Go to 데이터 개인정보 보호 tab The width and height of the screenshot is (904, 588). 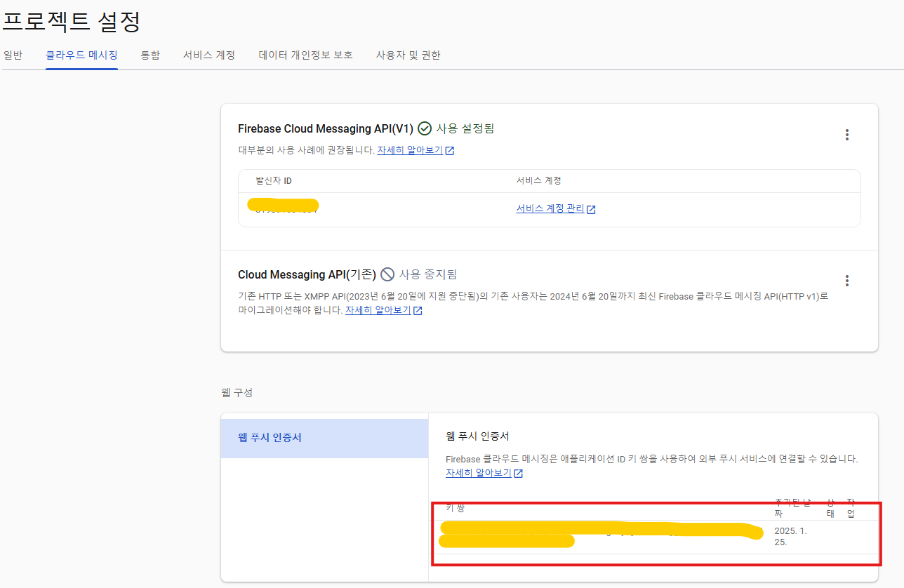306,55
